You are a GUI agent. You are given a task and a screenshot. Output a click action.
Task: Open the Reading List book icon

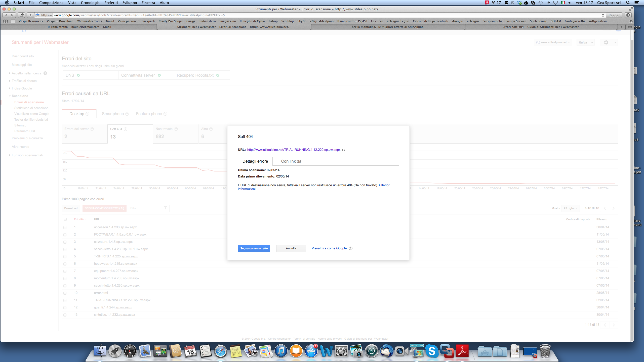pos(5,21)
